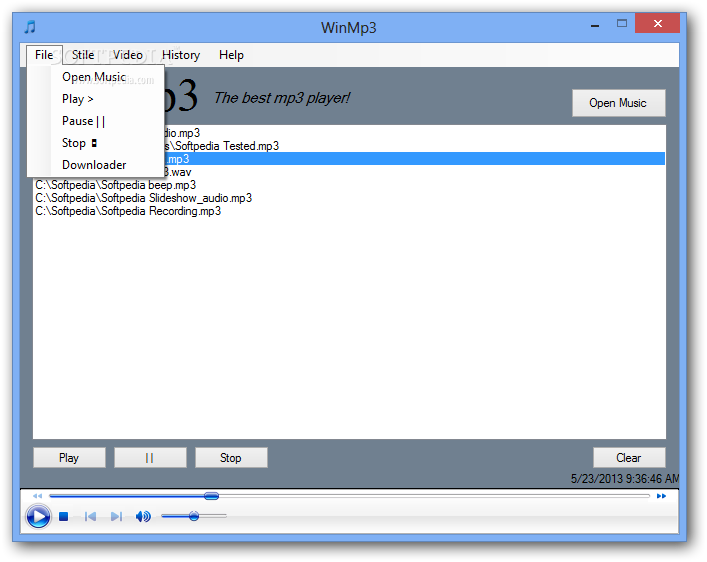Adjust the volume slider

click(x=194, y=516)
